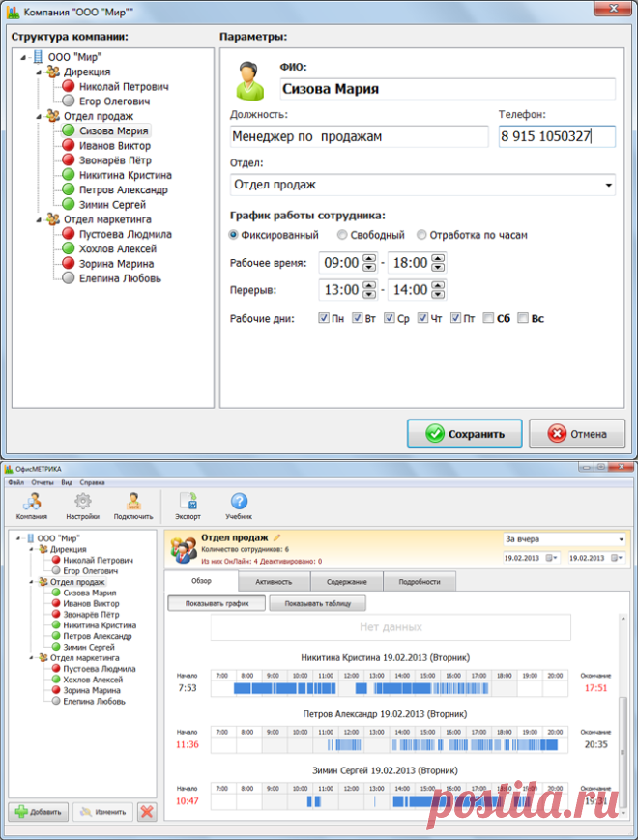This screenshot has width=638, height=840.
Task: Collapse Дирекция node in the dialog tree
Action: click(x=39, y=72)
